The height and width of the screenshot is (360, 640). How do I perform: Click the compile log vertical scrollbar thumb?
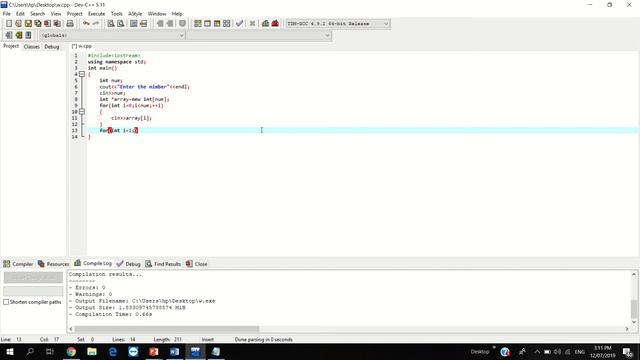click(x=633, y=309)
